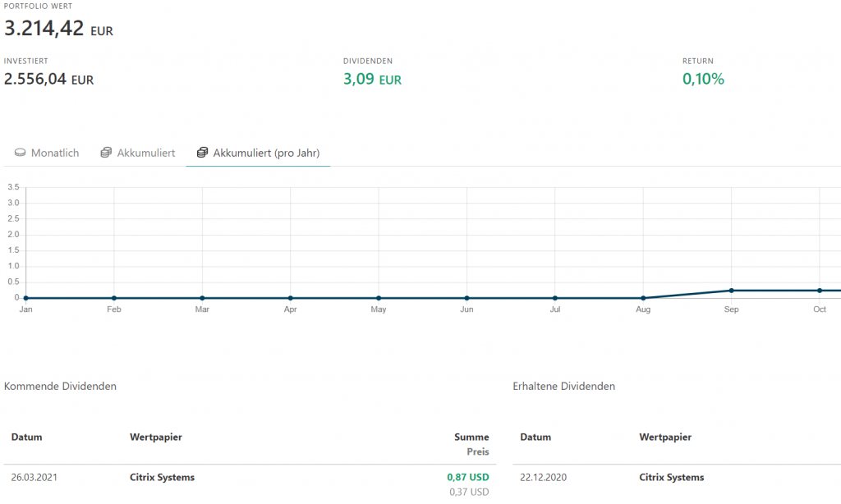
Task: Click the INVESTIERT label
Action: point(25,61)
